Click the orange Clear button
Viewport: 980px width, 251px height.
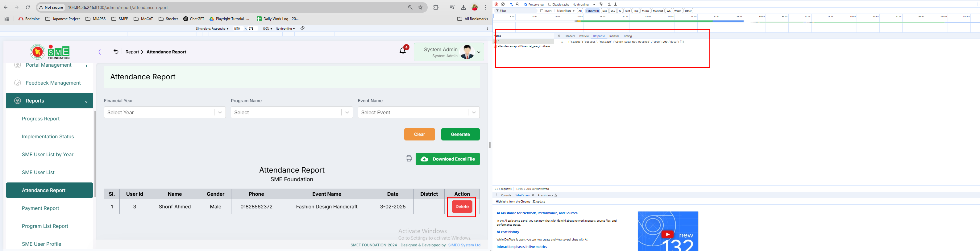point(419,134)
